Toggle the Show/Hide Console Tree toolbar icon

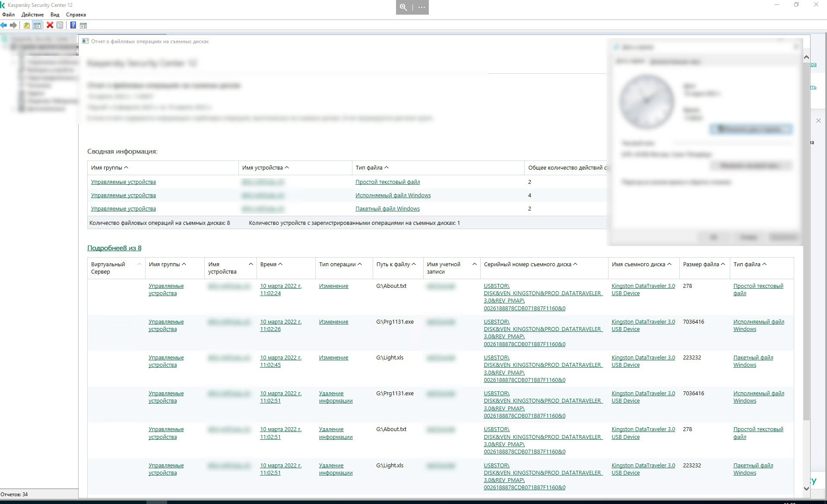point(37,25)
